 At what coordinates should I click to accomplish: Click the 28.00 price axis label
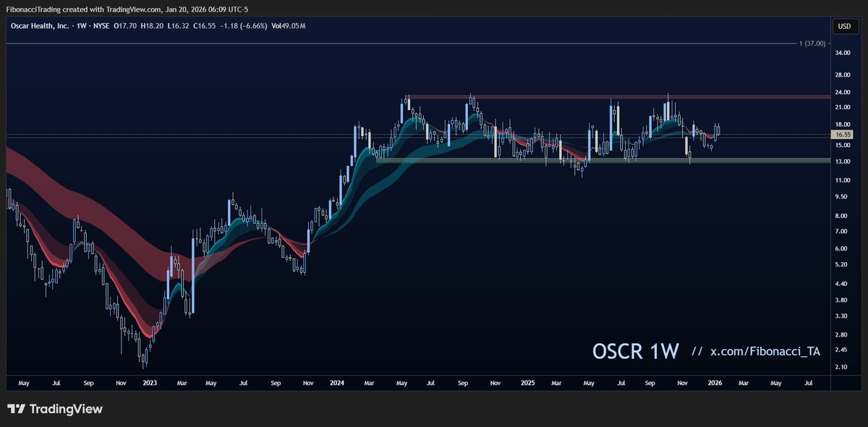coord(843,75)
